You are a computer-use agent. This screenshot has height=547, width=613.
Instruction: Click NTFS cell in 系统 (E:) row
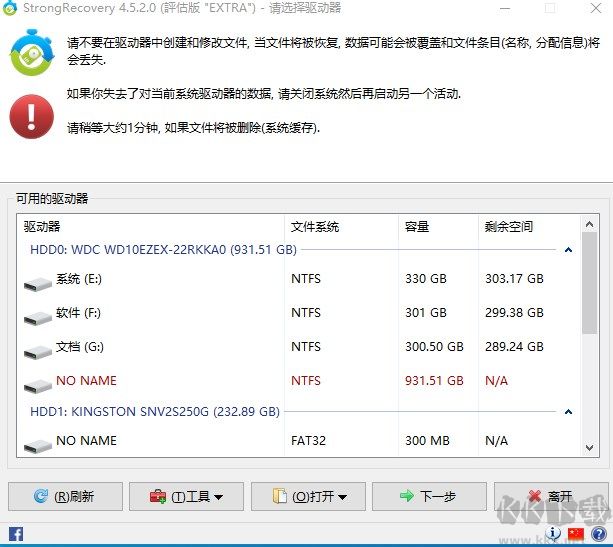coord(306,279)
